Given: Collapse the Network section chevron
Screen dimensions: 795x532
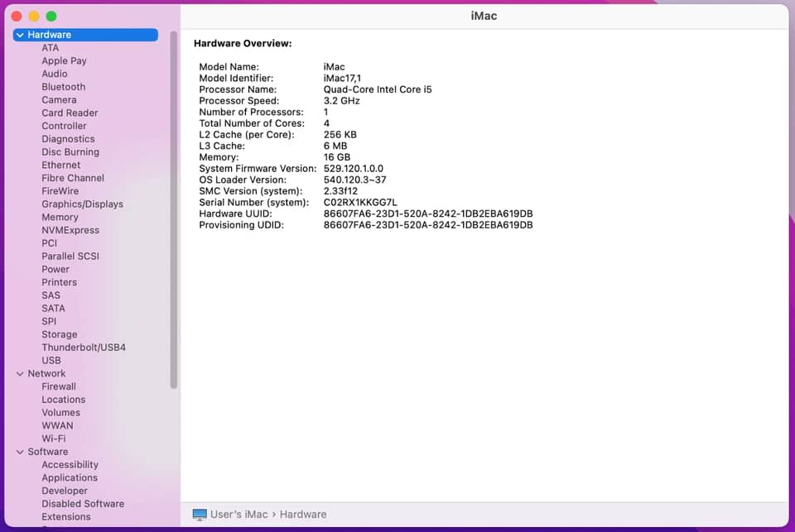Looking at the screenshot, I should pos(20,374).
